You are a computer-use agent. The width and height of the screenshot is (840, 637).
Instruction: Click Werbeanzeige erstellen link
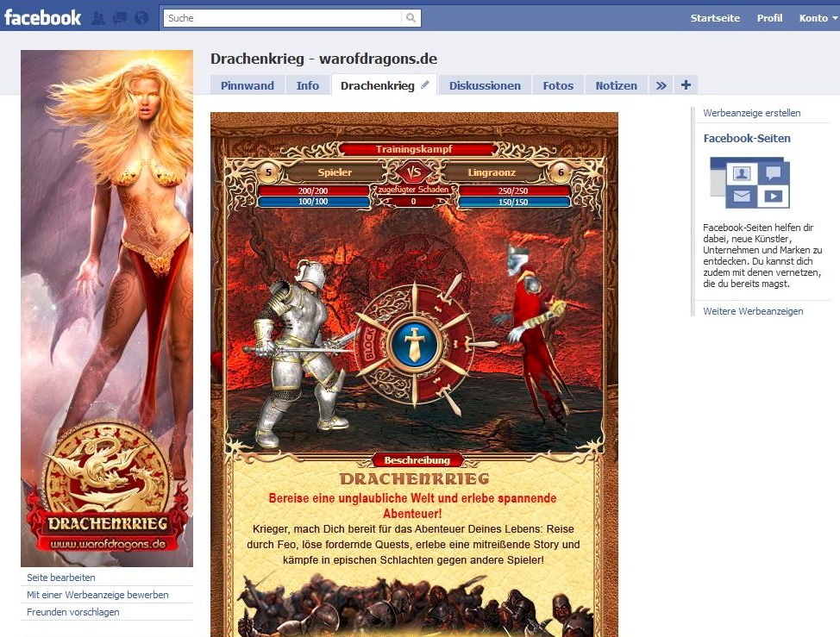752,113
